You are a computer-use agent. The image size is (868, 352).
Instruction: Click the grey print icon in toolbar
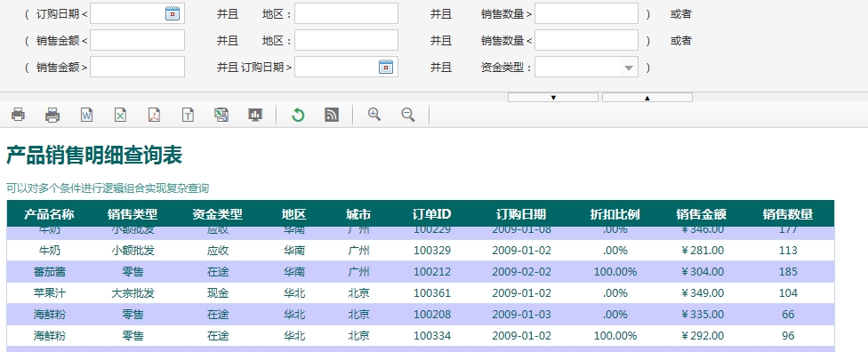coord(19,115)
